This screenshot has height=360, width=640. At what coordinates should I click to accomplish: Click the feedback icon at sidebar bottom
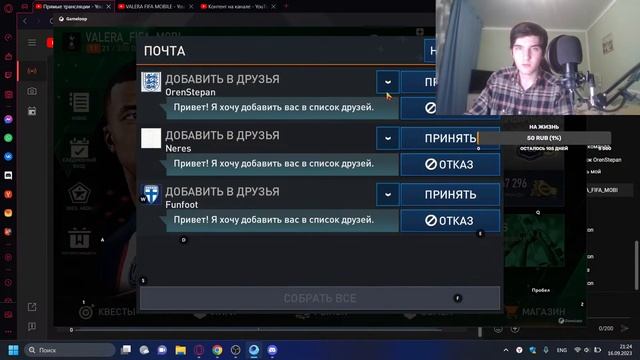pos(32,326)
